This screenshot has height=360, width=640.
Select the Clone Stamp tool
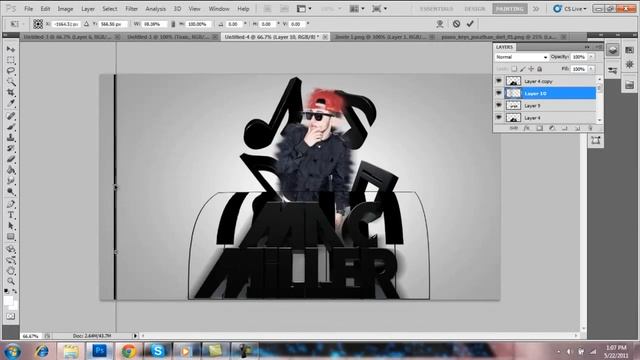tap(11, 138)
